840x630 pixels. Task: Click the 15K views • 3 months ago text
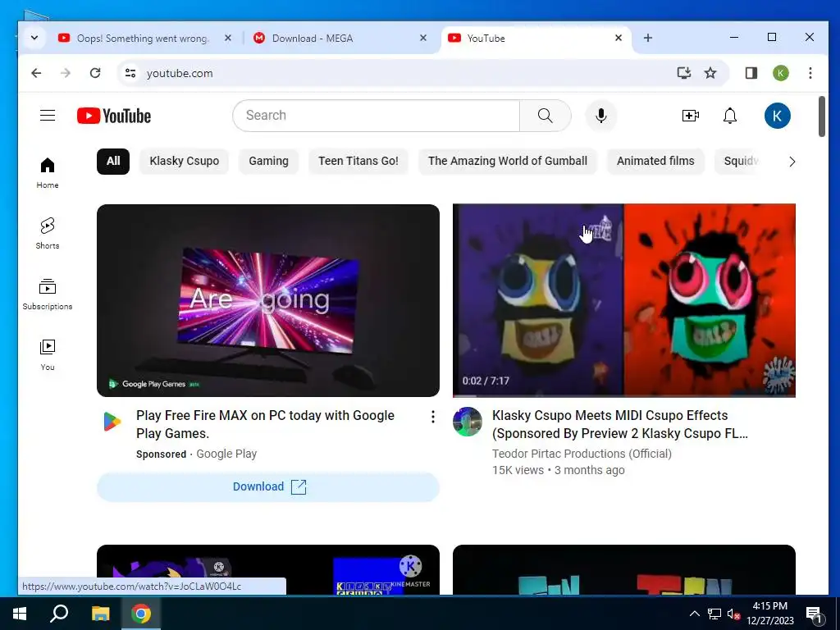558,470
